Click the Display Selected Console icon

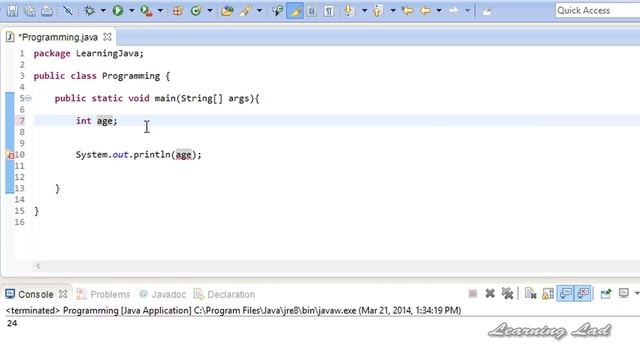pyautogui.click(x=623, y=293)
